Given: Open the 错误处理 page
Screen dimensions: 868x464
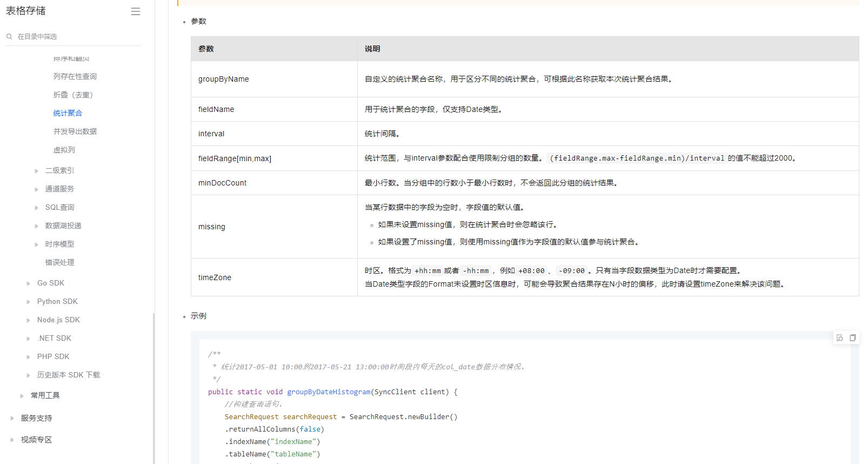Looking at the screenshot, I should (x=60, y=262).
